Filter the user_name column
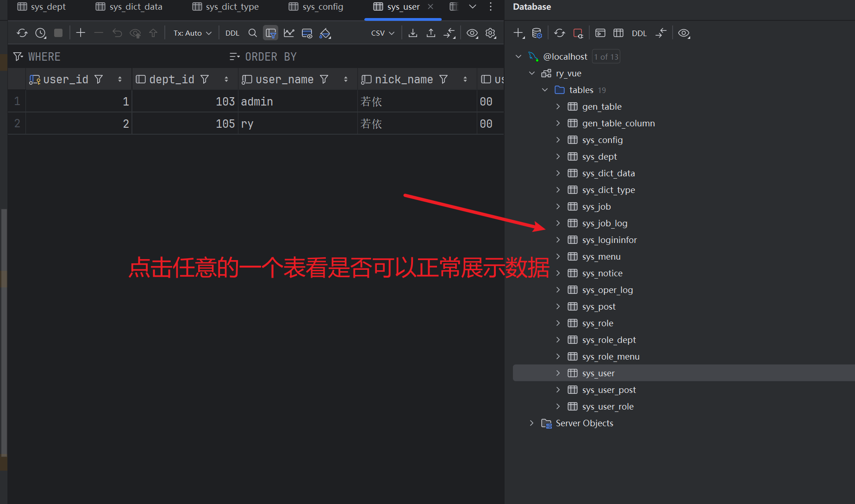The width and height of the screenshot is (855, 504). tap(324, 80)
